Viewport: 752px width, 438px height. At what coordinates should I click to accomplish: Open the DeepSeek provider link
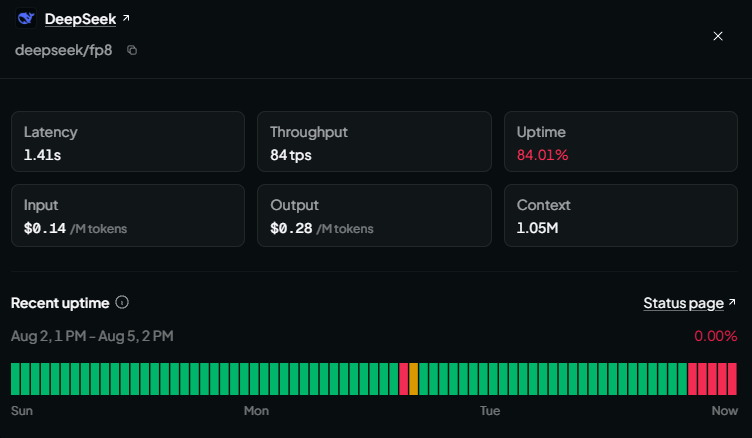click(x=81, y=19)
